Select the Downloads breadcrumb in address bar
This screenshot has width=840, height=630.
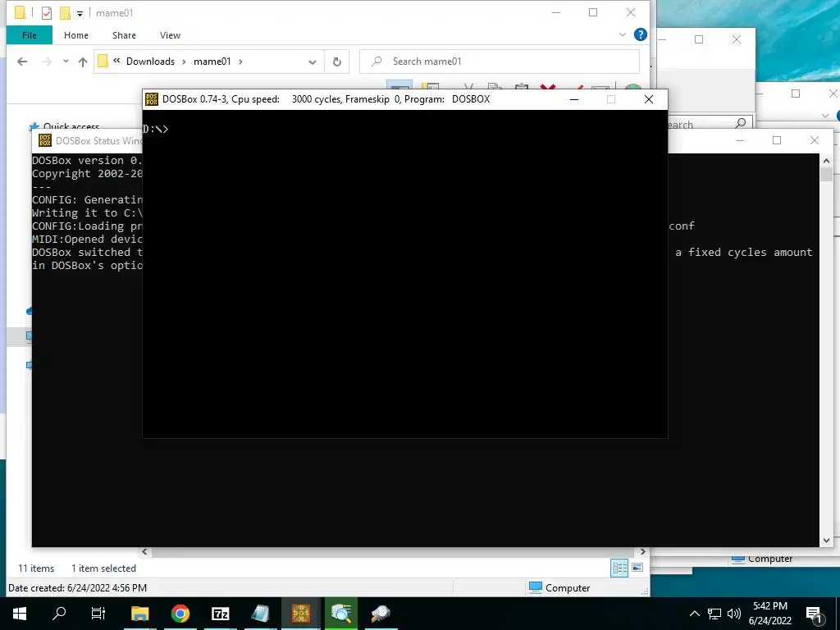150,61
